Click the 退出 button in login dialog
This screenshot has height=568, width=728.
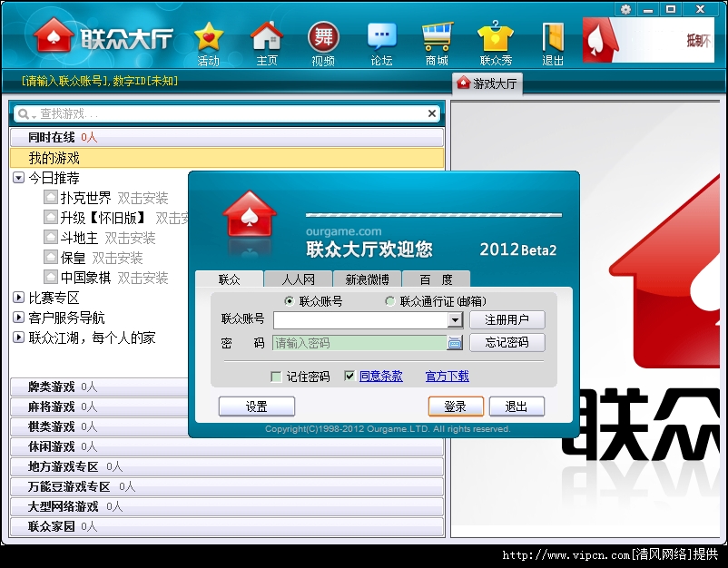[x=516, y=406]
